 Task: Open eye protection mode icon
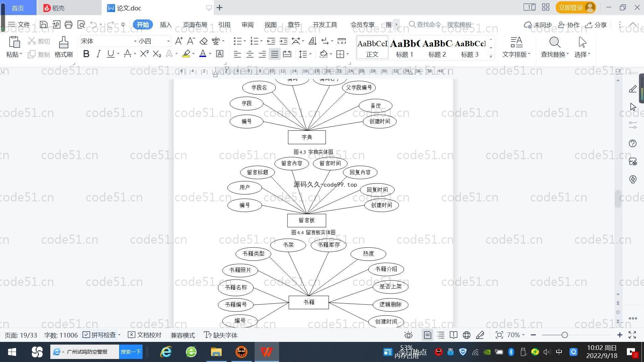click(408, 335)
